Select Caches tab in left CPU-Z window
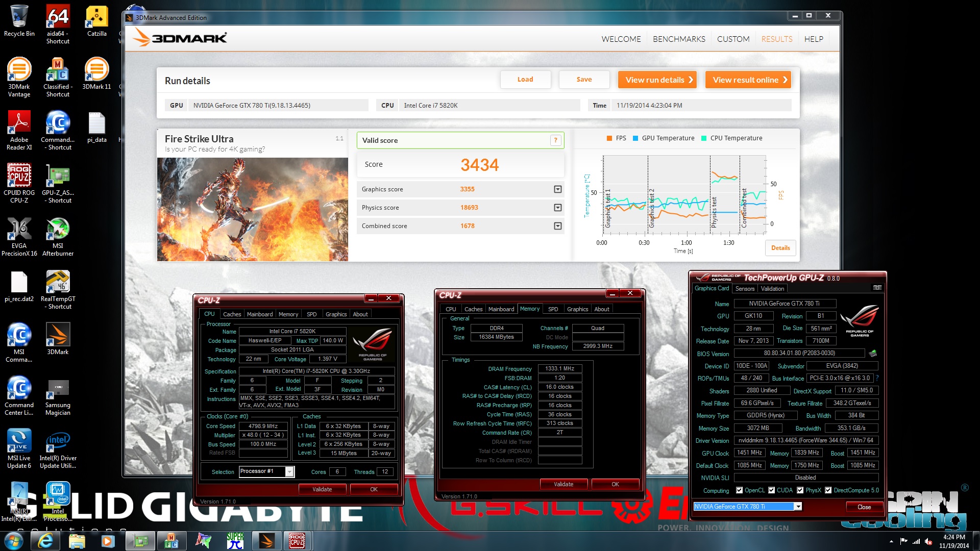Screen dimensions: 980x551 tap(232, 314)
